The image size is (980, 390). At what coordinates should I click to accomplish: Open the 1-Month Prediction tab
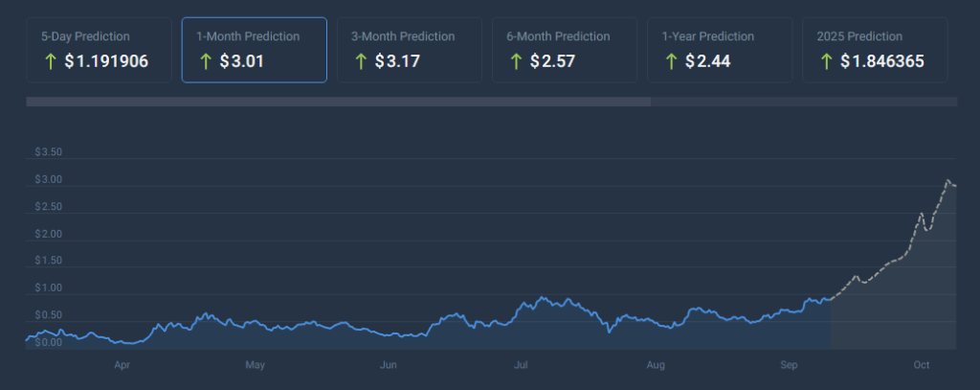tap(254, 50)
